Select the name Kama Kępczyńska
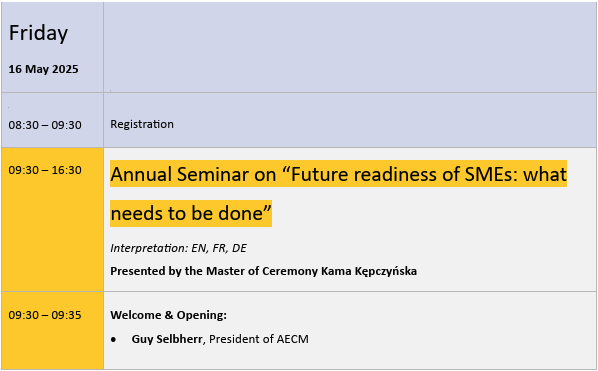 click(x=369, y=271)
